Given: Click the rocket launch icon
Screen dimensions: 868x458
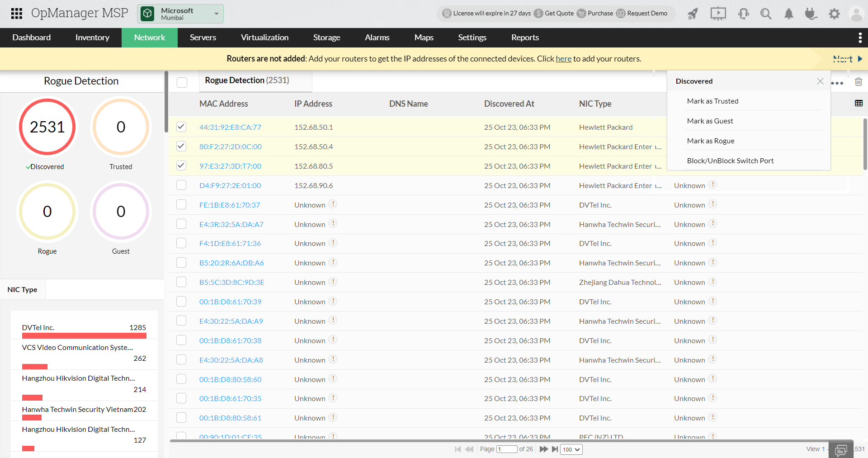Looking at the screenshot, I should click(x=693, y=14).
